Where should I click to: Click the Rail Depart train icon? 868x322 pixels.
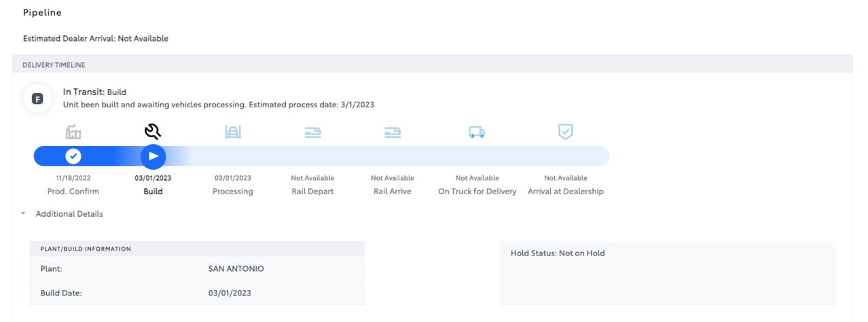pyautogui.click(x=312, y=132)
